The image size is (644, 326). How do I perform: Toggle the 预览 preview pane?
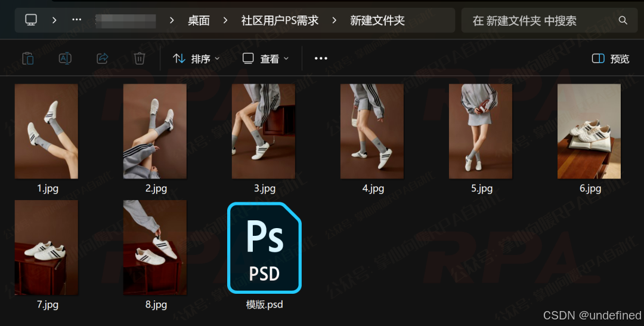611,59
